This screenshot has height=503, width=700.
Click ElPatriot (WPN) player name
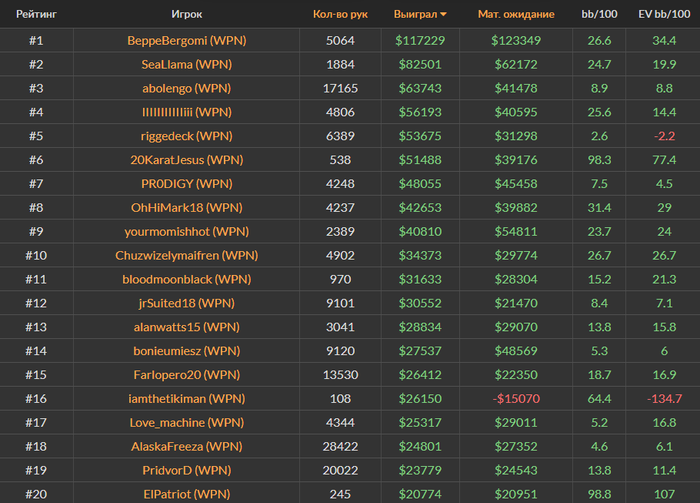[x=187, y=494]
